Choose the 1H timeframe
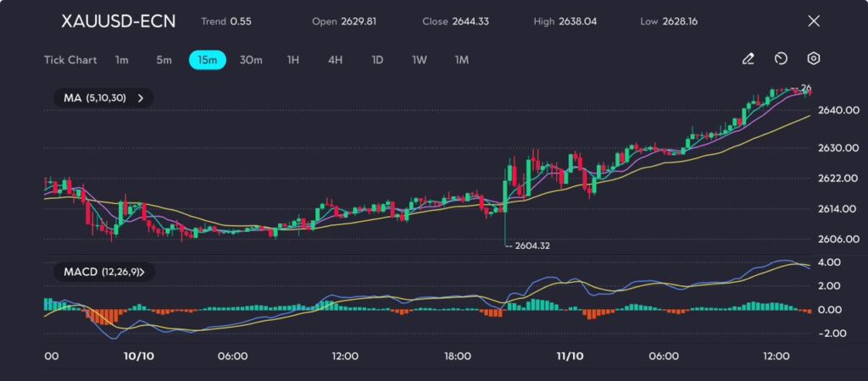Image resolution: width=868 pixels, height=381 pixels. point(293,60)
